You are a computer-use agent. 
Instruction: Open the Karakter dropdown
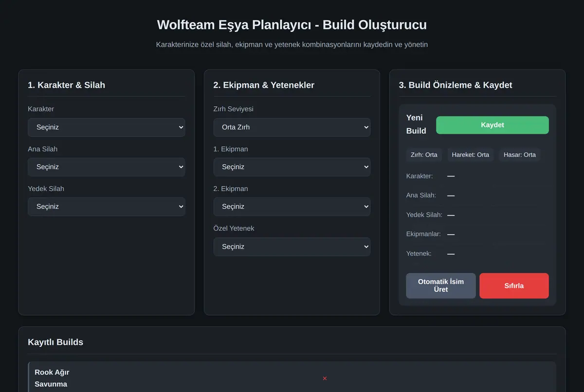click(x=107, y=127)
